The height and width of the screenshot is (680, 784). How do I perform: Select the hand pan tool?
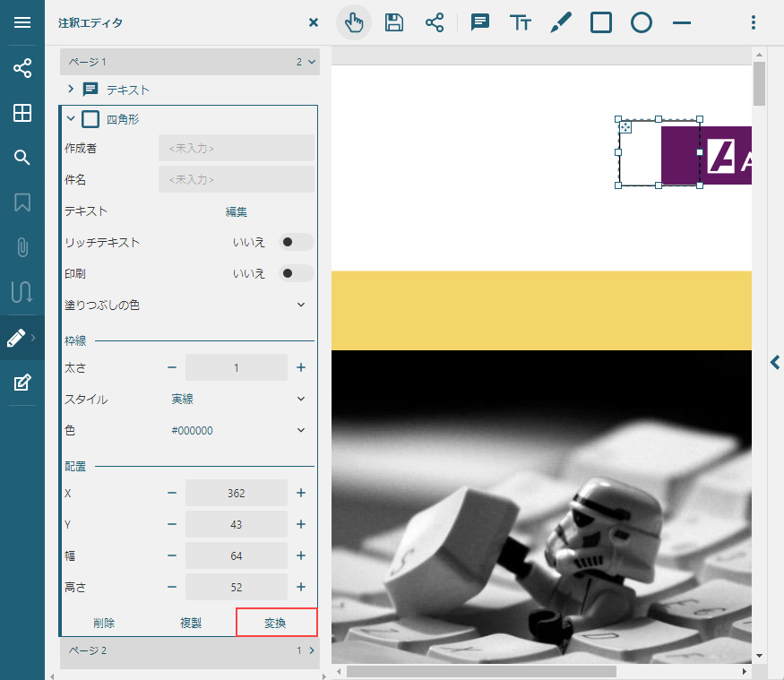[x=354, y=22]
